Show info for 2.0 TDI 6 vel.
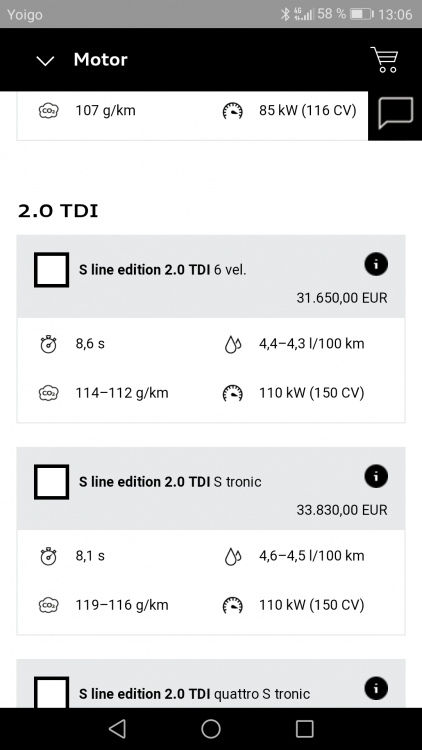422x750 pixels. pos(376,264)
